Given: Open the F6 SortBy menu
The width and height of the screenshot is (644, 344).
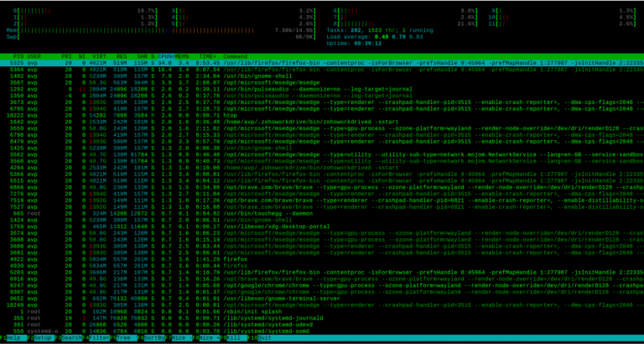Looking at the screenshot, I should (150, 338).
